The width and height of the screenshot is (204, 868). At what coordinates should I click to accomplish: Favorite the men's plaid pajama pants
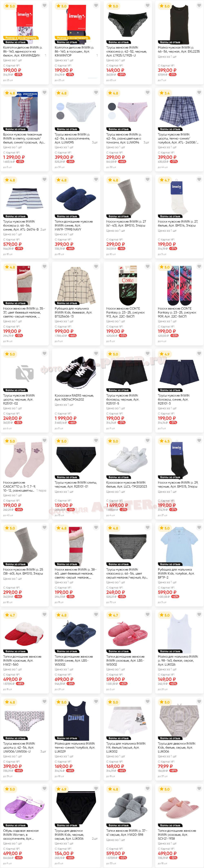pos(44,92)
